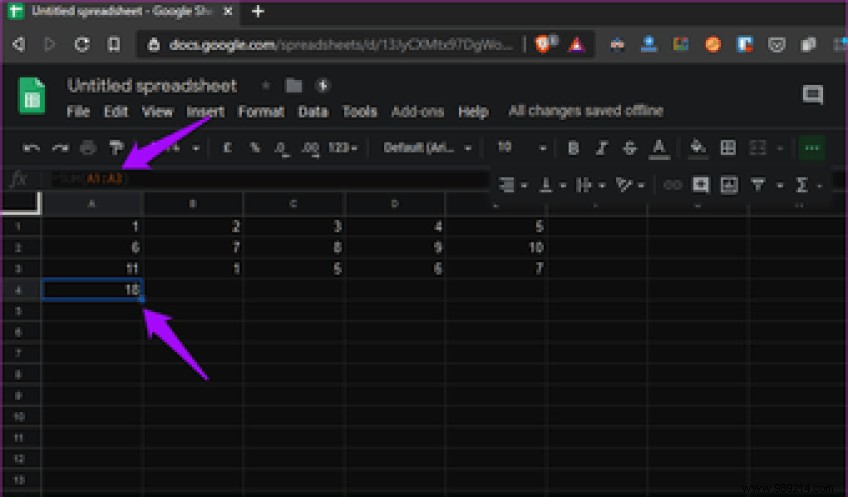Format as percent using % icon
848x497 pixels.
tap(254, 147)
